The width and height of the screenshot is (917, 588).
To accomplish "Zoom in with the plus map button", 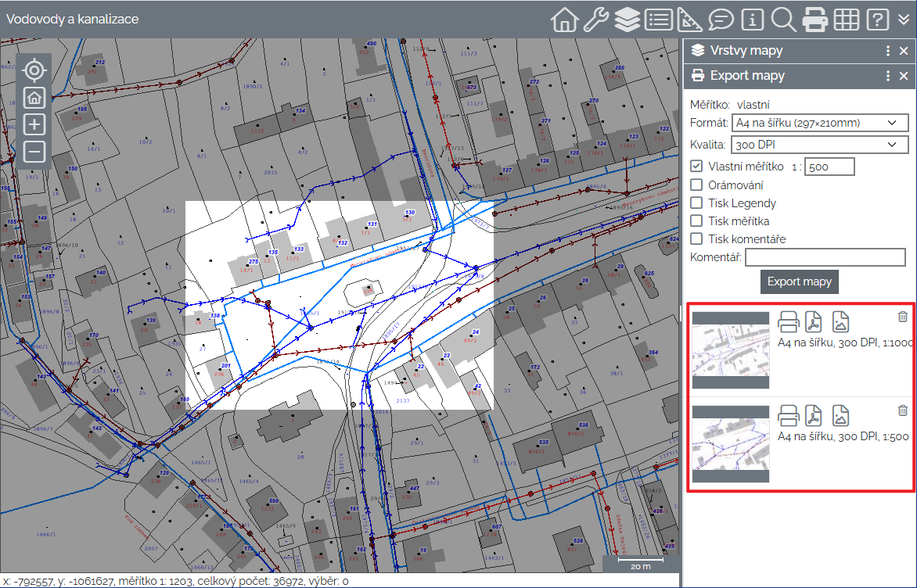I will 34,124.
